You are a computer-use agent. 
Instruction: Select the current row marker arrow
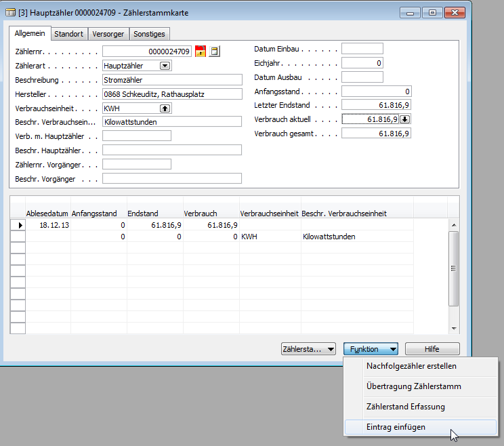18,225
